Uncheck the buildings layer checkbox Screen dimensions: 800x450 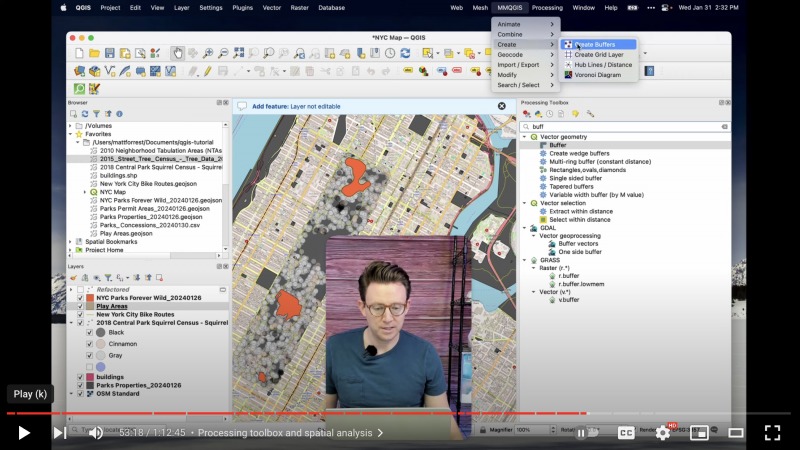[x=80, y=377]
